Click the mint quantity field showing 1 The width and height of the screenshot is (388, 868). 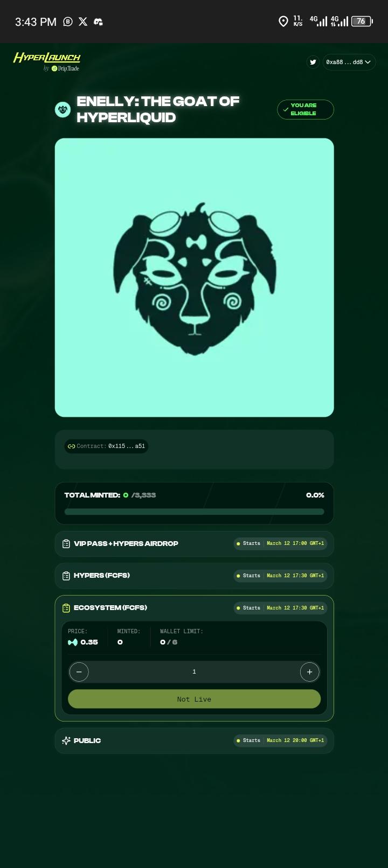click(194, 671)
